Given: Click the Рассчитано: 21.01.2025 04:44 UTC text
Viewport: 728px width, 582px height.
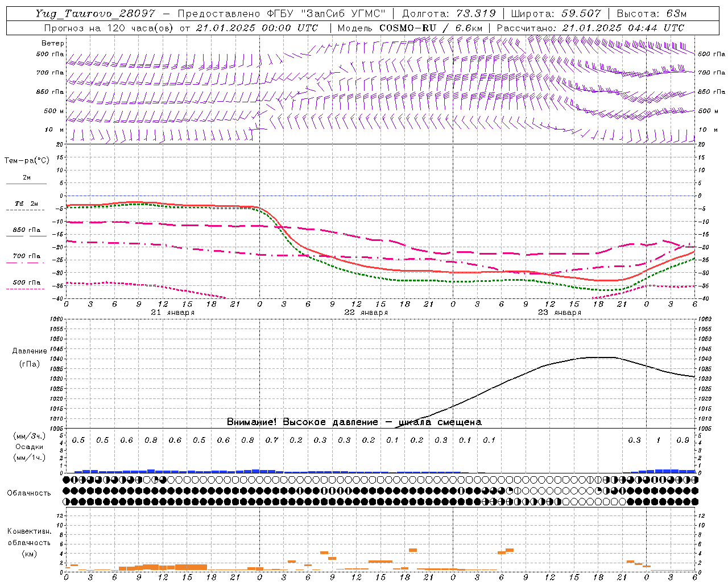Looking at the screenshot, I should pos(590,28).
